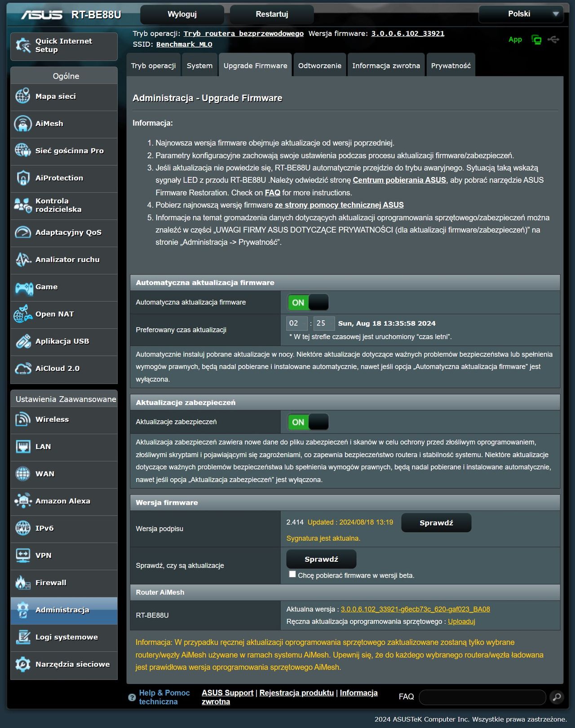Viewport: 575px width, 728px height.
Task: Open FAQ link in instructions
Action: (272, 193)
